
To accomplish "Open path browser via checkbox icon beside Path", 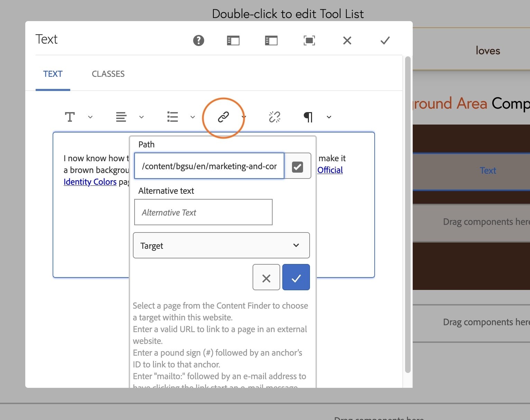I will 298,166.
